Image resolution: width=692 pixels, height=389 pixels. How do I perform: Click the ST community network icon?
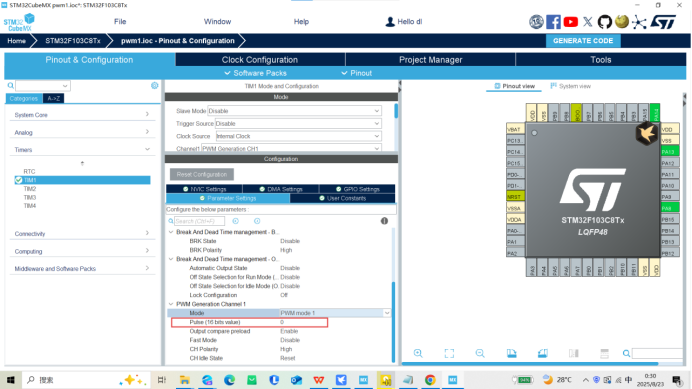click(x=639, y=22)
